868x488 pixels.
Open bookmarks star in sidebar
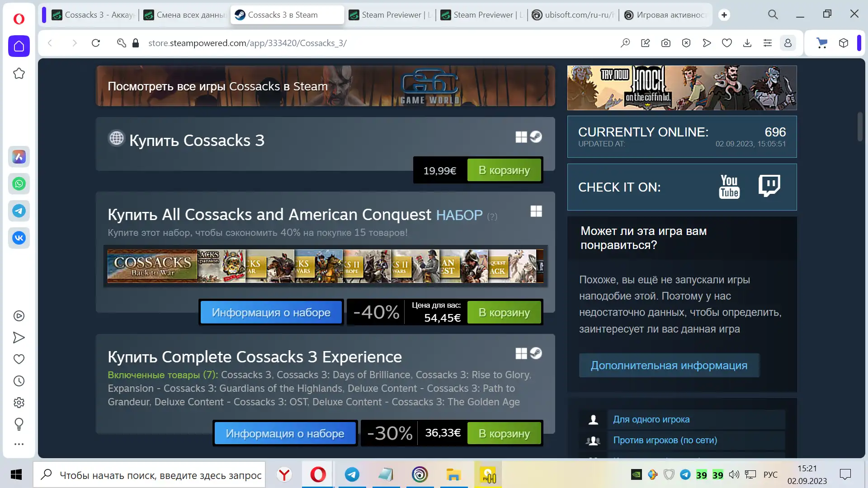click(19, 73)
